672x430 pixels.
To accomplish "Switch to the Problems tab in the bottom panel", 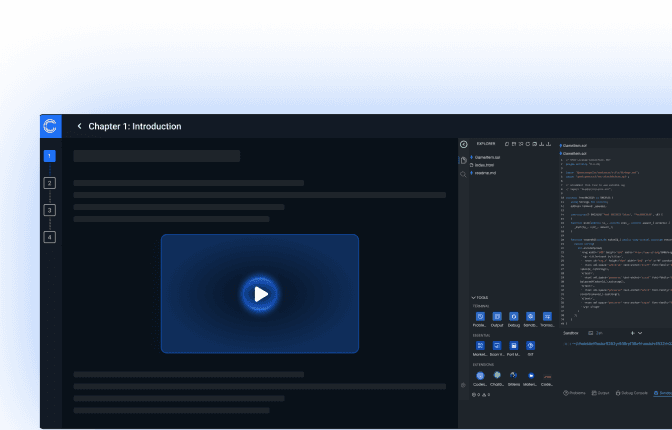I will tap(575, 393).
